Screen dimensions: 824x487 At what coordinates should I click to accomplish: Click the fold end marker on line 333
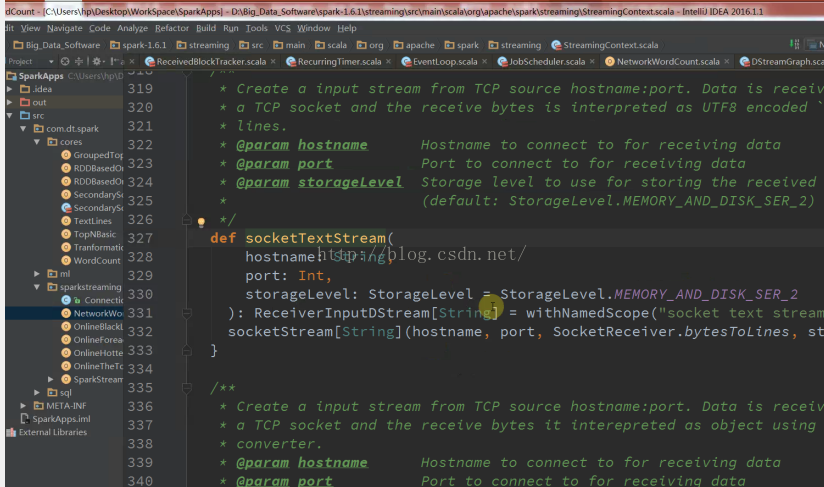[x=187, y=350]
